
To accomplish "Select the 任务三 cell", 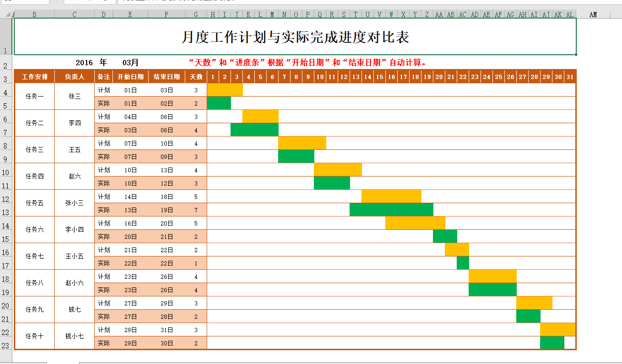I will [x=35, y=150].
